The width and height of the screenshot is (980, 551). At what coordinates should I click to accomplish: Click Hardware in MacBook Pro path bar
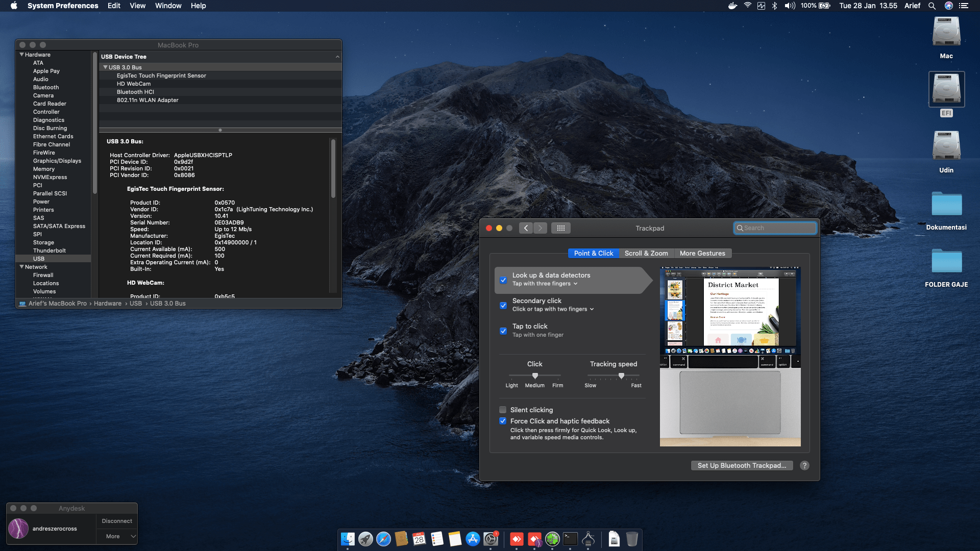point(108,303)
